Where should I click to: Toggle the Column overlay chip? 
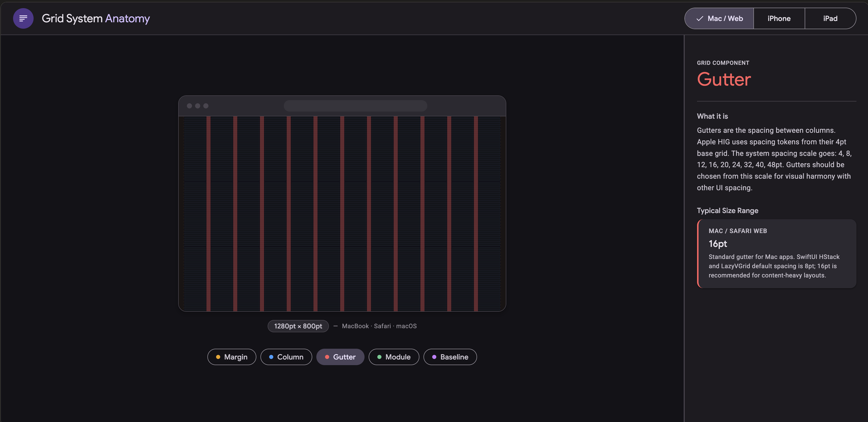[x=286, y=357]
